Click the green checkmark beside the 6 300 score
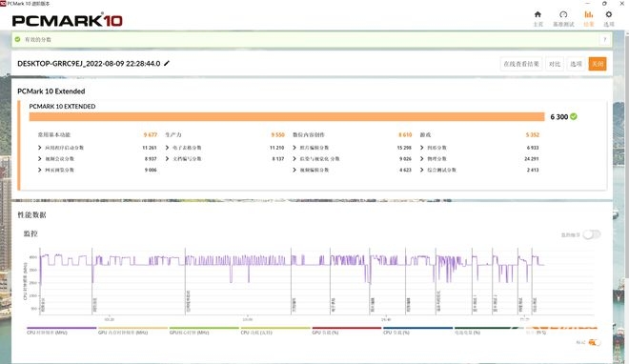 (574, 116)
